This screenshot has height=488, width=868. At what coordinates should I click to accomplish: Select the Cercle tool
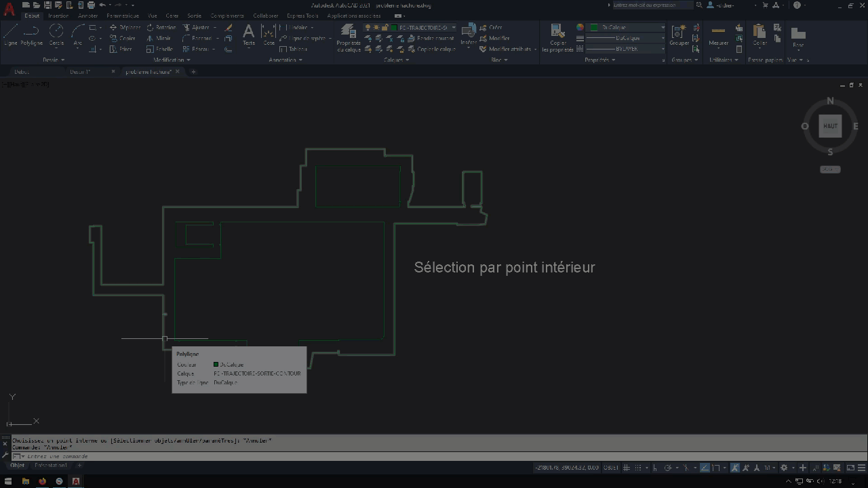coord(56,34)
